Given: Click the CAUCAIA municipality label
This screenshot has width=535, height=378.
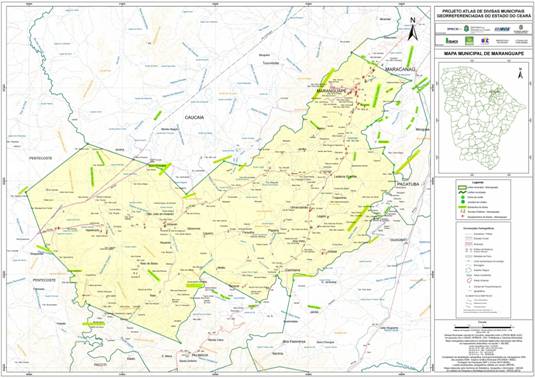Looking at the screenshot, I should (194, 118).
